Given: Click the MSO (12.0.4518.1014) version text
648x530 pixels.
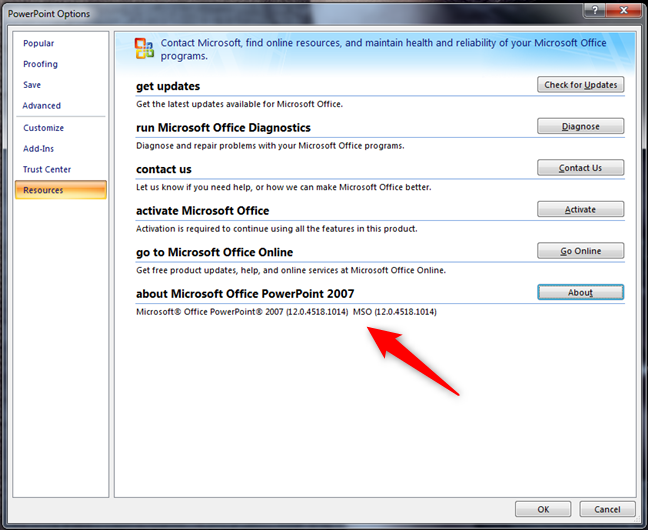Looking at the screenshot, I should click(x=395, y=312).
